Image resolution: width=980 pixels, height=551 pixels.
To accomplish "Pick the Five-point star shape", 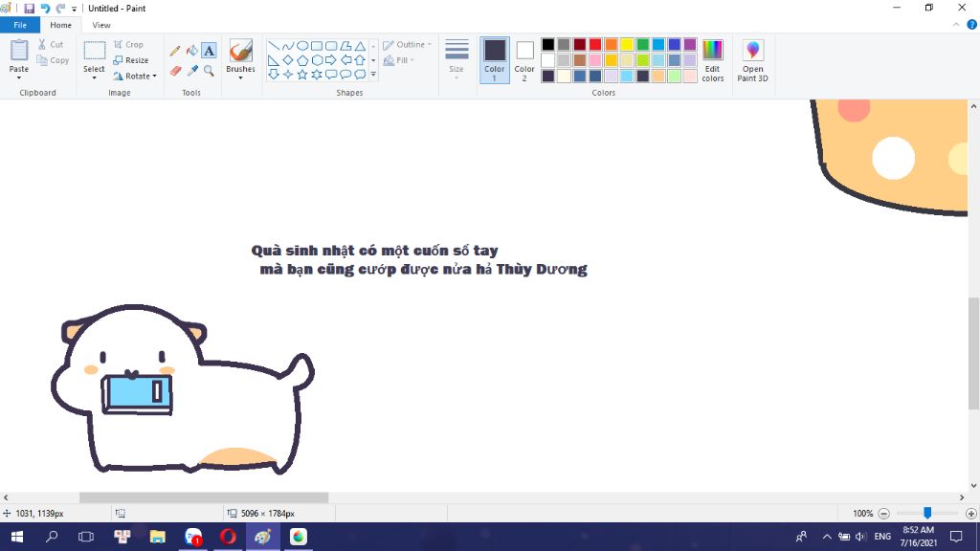I will click(x=302, y=75).
